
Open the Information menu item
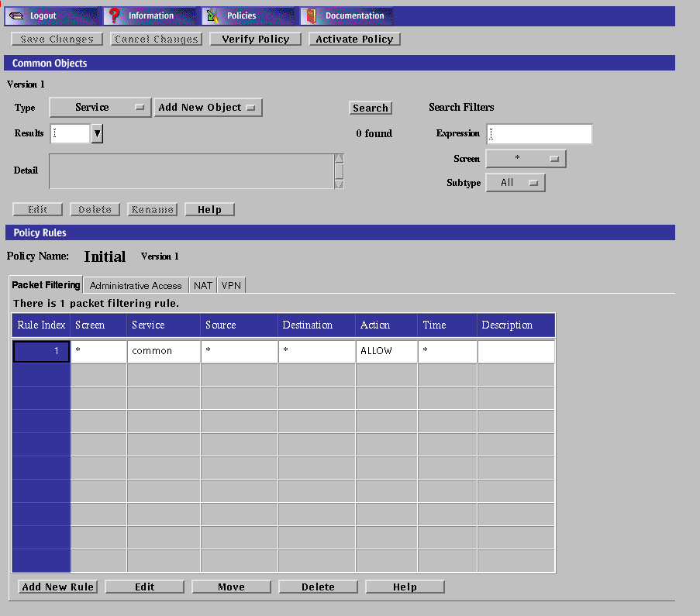point(150,16)
